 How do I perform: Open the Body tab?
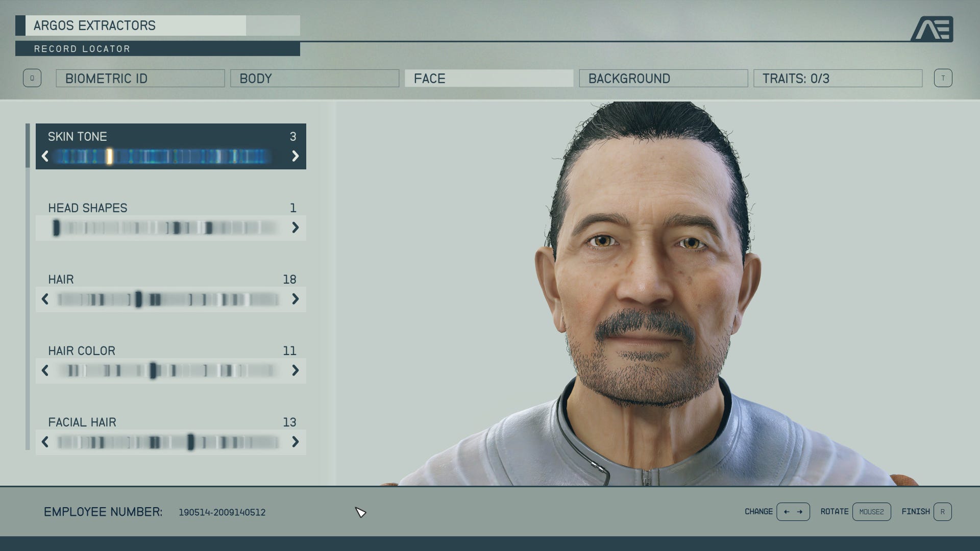pyautogui.click(x=314, y=79)
